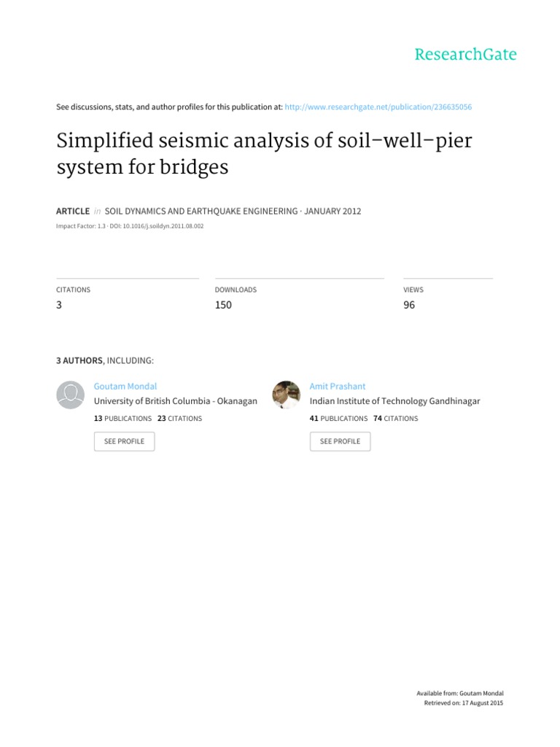Screen dimensions: 560x747
Task: Click University of British Columbia - Okanagan affiliation
Action: point(175,401)
